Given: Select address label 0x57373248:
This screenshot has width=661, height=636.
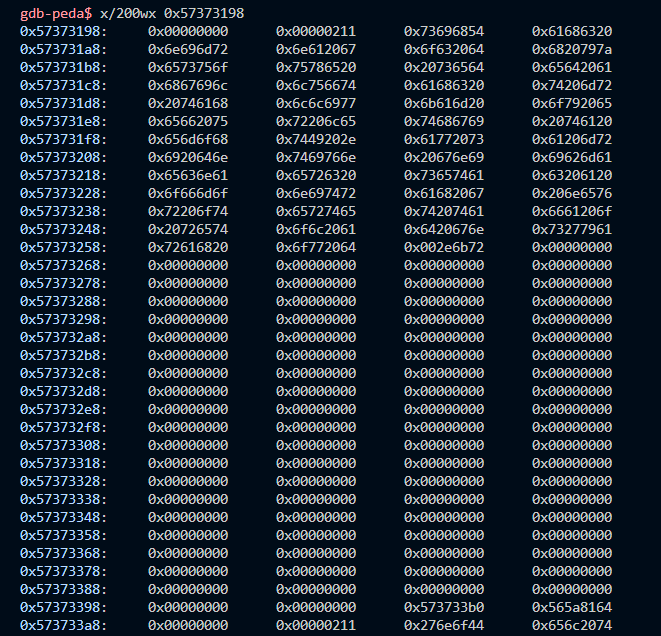Looking at the screenshot, I should tap(63, 229).
